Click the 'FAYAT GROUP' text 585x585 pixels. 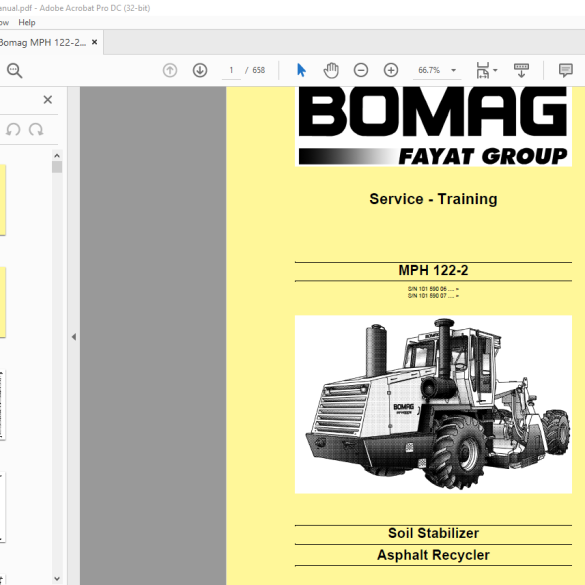click(483, 156)
